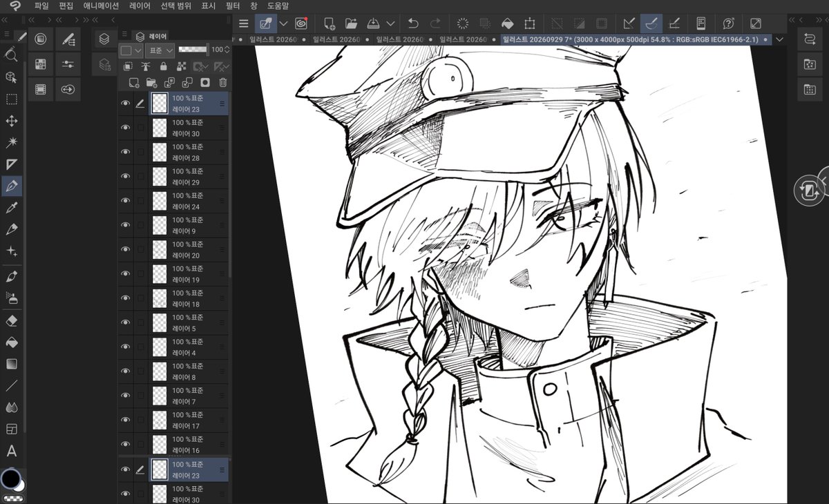Image resolution: width=829 pixels, height=504 pixels.
Task: Open the 파일 menu
Action: tap(41, 6)
